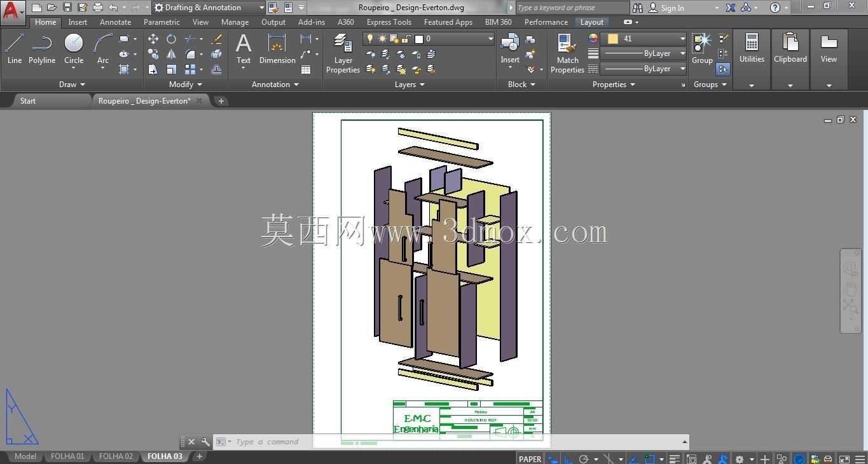Open Layer Properties manager
This screenshot has width=868, height=464.
click(x=343, y=53)
